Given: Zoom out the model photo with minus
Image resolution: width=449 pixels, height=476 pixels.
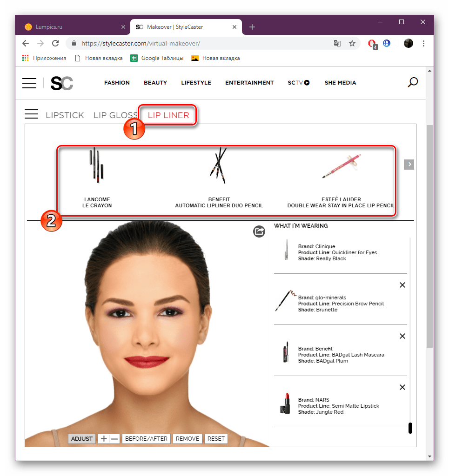Looking at the screenshot, I should point(114,439).
